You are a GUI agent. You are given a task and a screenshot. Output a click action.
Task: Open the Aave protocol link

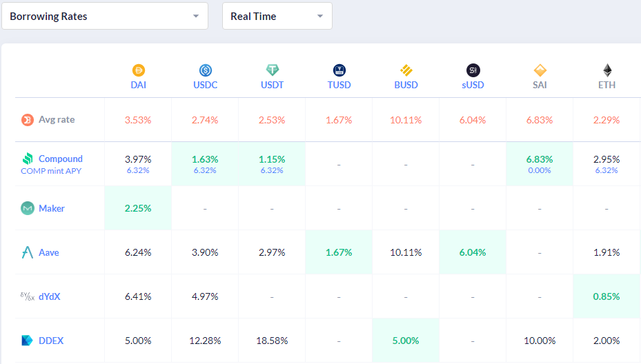tap(49, 252)
